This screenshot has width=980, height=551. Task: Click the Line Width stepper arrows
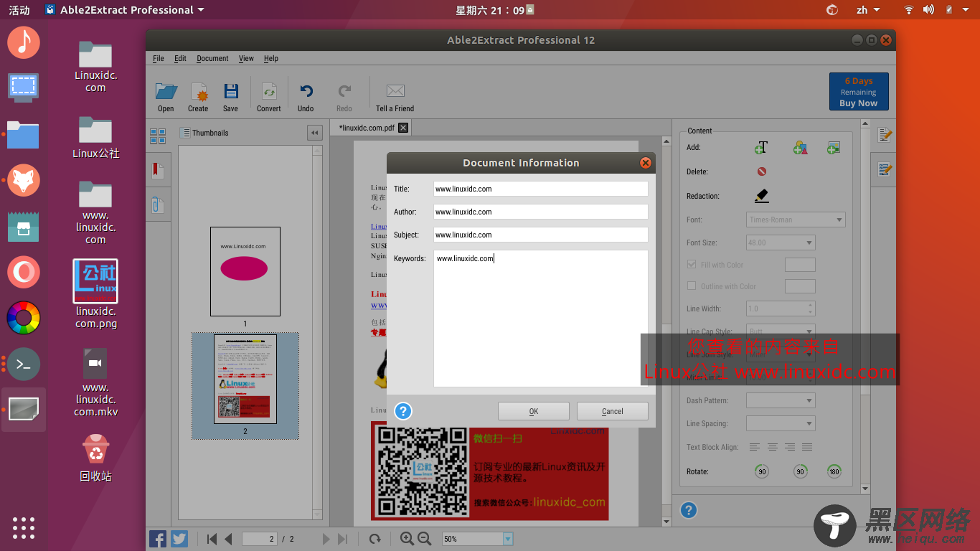[811, 309]
